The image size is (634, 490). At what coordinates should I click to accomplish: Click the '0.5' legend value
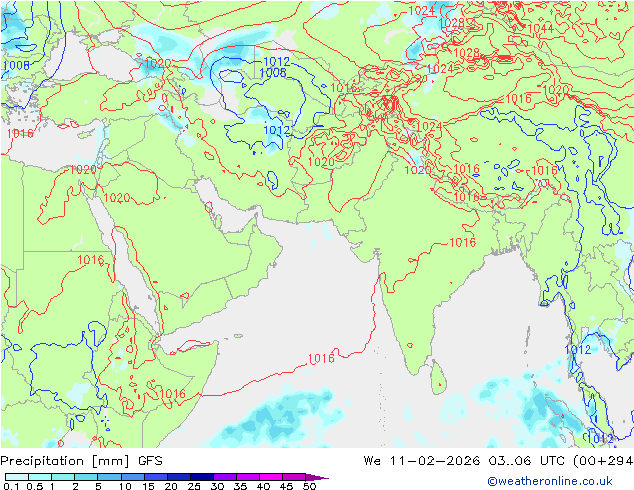tap(35, 486)
